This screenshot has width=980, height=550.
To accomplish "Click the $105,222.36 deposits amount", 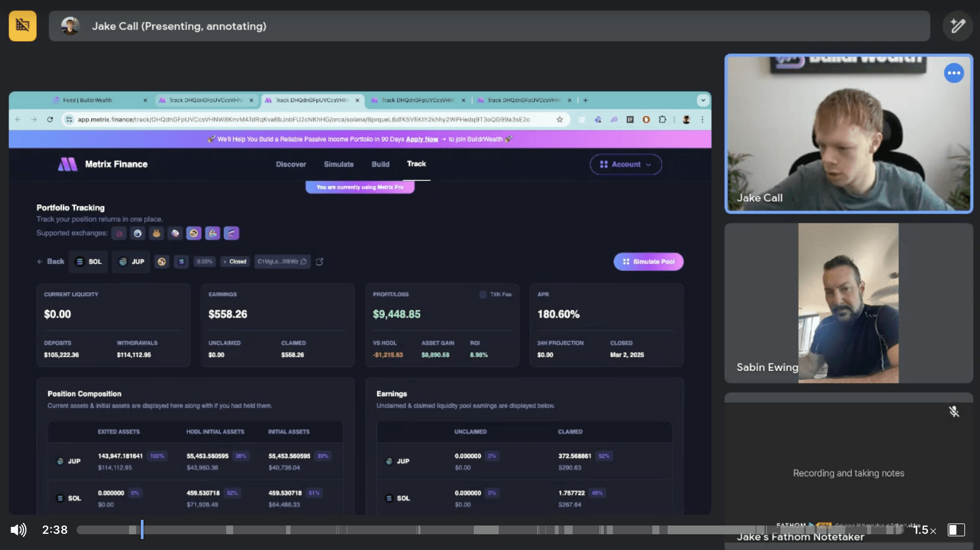I will tap(61, 355).
